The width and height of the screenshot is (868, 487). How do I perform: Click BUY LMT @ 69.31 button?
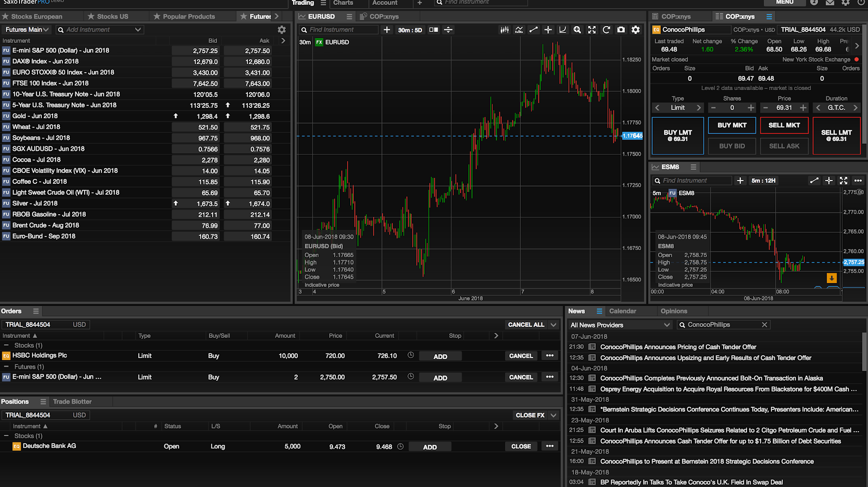[x=678, y=136]
